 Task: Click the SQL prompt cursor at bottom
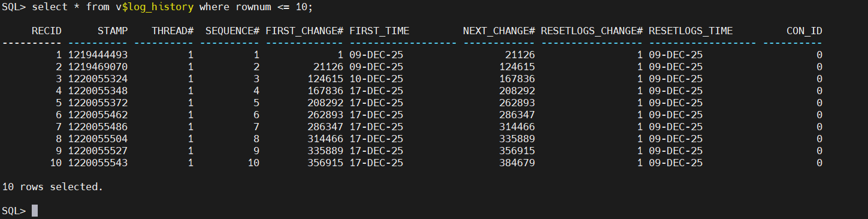35,211
